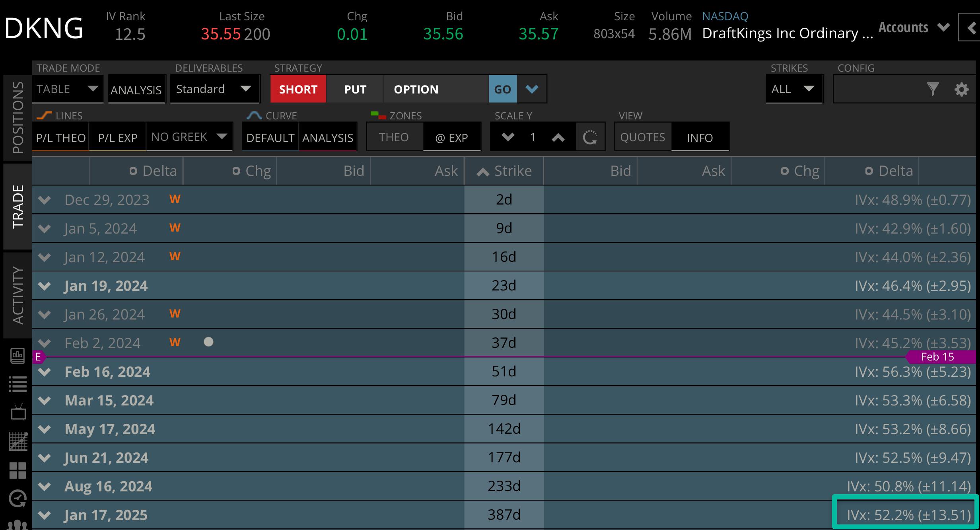Click the Feb 15 earnings date tag
Viewport: 980px width, 530px height.
(941, 357)
